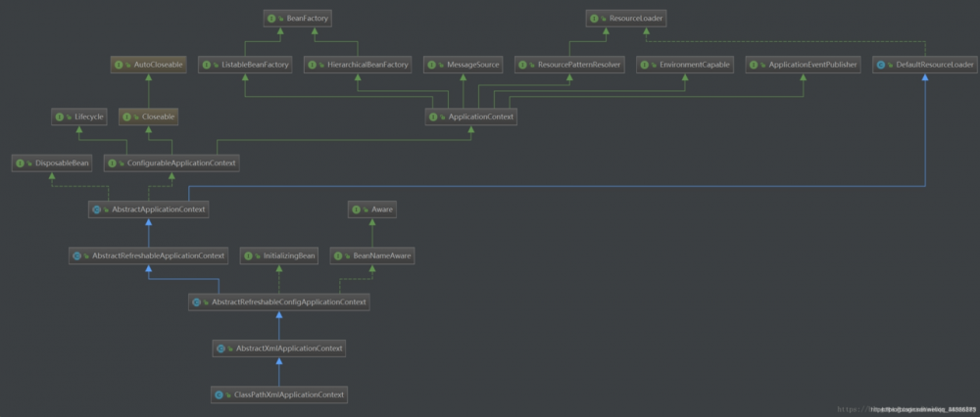Click the interface icon on AutoCloseable
This screenshot has height=417, width=980.
point(119,65)
